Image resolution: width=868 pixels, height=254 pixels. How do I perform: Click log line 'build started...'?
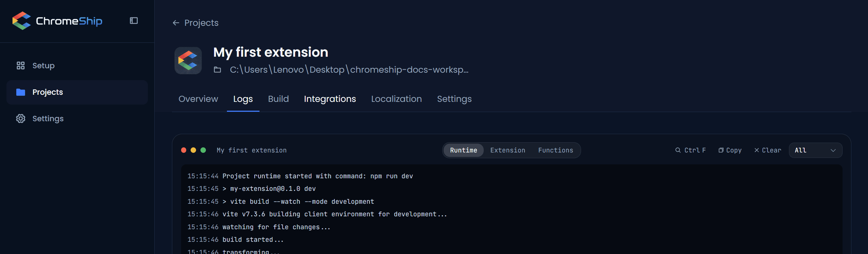253,239
